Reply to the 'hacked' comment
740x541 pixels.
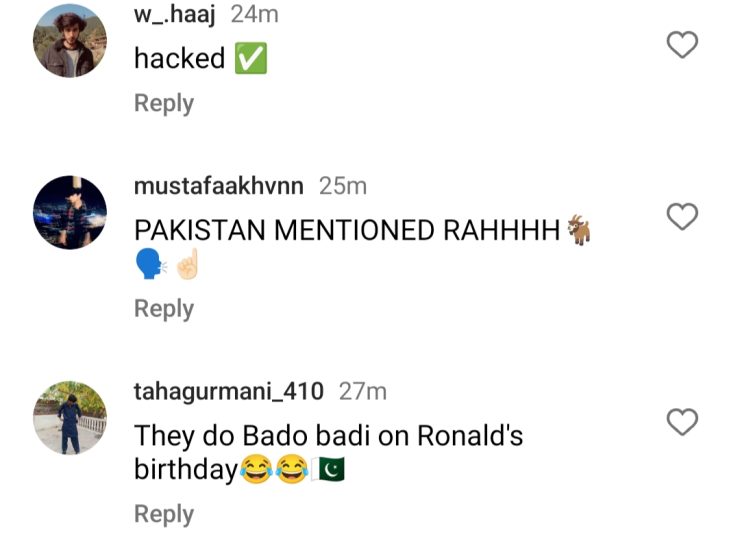click(164, 103)
